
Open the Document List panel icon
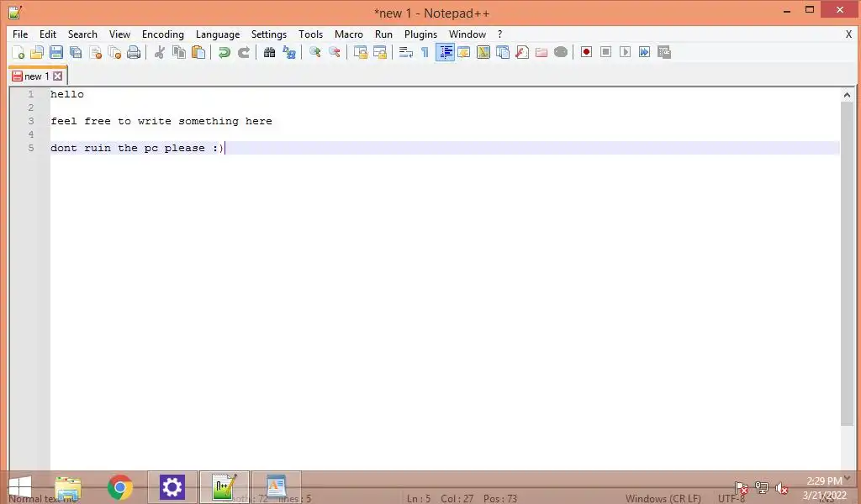[x=503, y=52]
